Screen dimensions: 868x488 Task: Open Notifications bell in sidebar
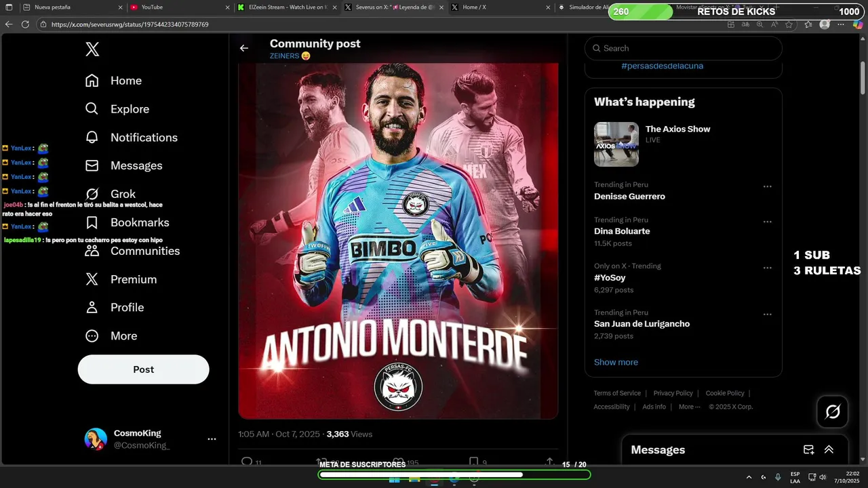tap(131, 138)
